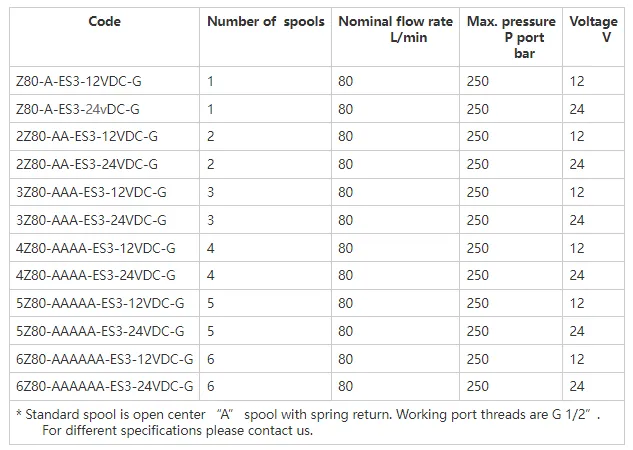Viewport: 633px width, 450px height.
Task: Click the Z80-A-ES3-12VDC-G code cell
Action: (78, 81)
